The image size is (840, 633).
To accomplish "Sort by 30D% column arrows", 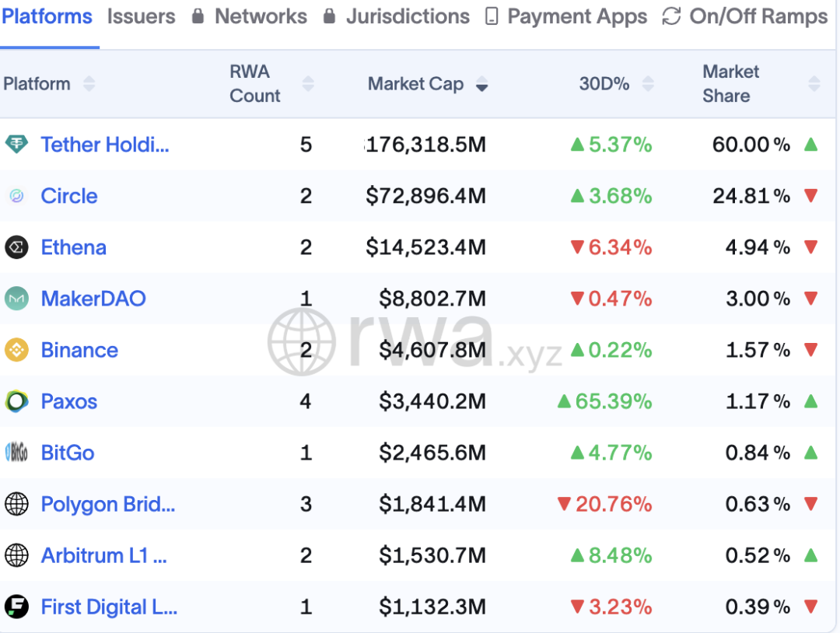I will click(648, 84).
